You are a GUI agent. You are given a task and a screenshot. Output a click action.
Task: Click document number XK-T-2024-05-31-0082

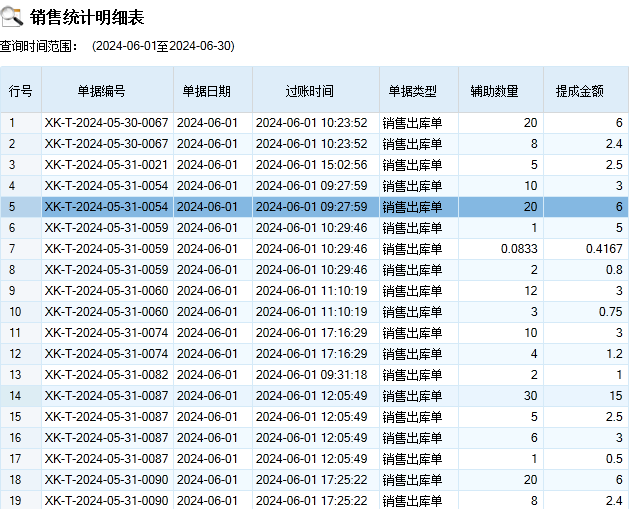pyautogui.click(x=106, y=375)
